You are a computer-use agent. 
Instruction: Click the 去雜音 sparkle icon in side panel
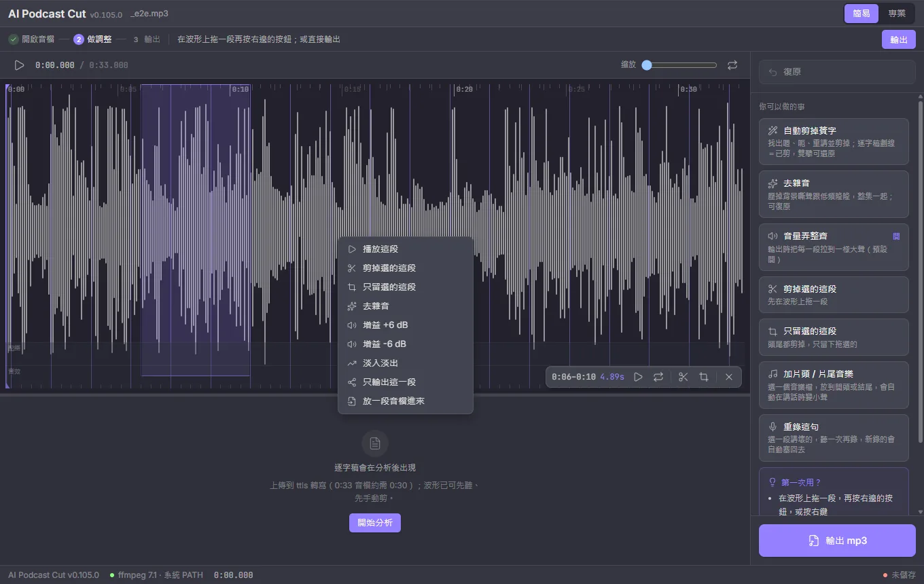(772, 183)
